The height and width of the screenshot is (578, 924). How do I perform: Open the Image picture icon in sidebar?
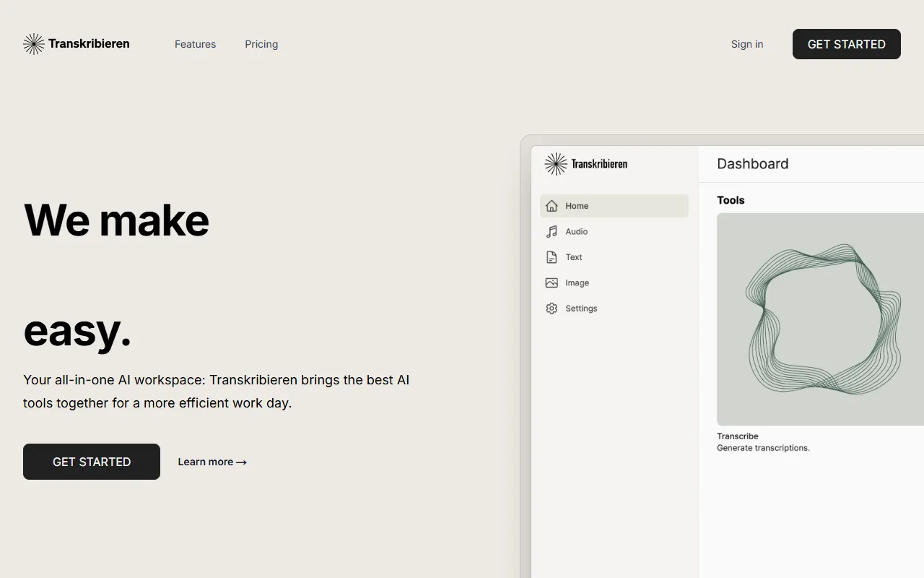[x=552, y=283]
